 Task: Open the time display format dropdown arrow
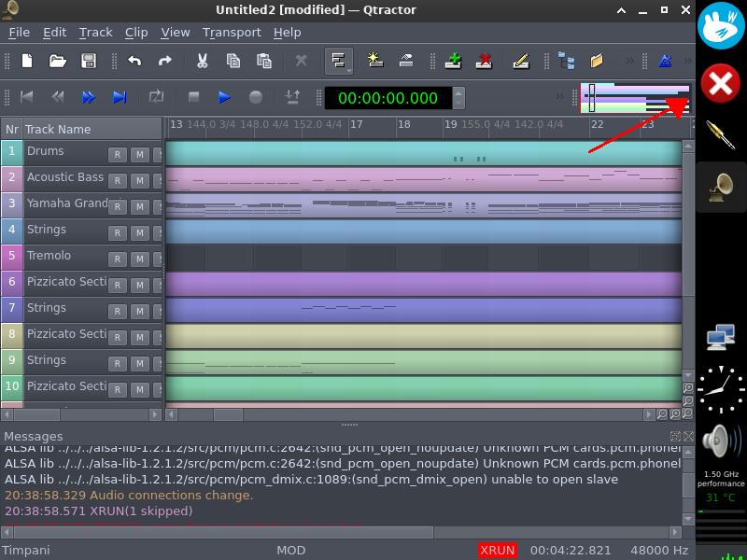(457, 96)
